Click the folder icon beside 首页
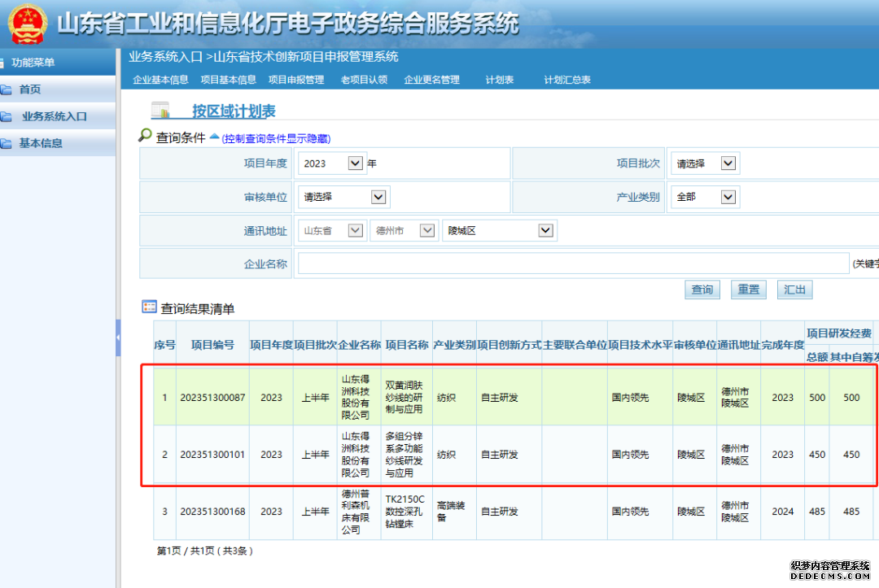 click(x=7, y=89)
